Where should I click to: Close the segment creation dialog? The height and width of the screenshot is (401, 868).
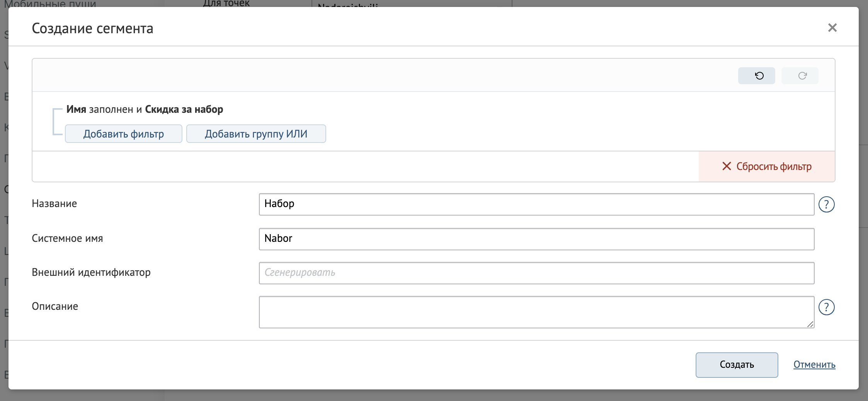click(x=832, y=28)
